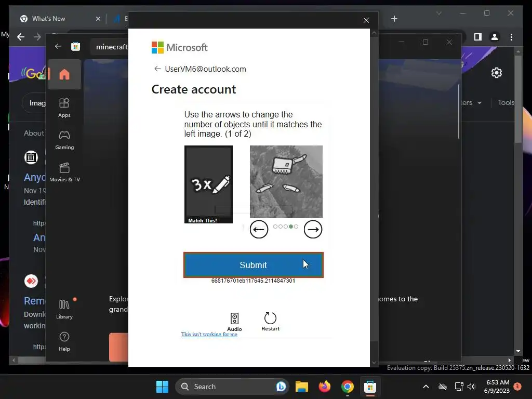Show hidden system tray icons
This screenshot has height=399, width=532.
pos(426,387)
